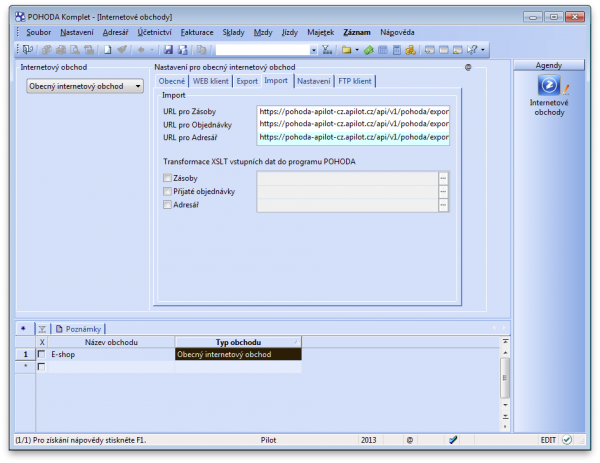This screenshot has width=600, height=463.
Task: Open the Nápověda menu
Action: click(x=397, y=33)
